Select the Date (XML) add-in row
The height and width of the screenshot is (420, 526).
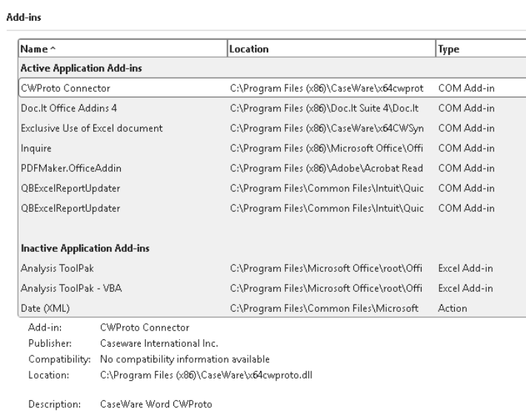273,308
